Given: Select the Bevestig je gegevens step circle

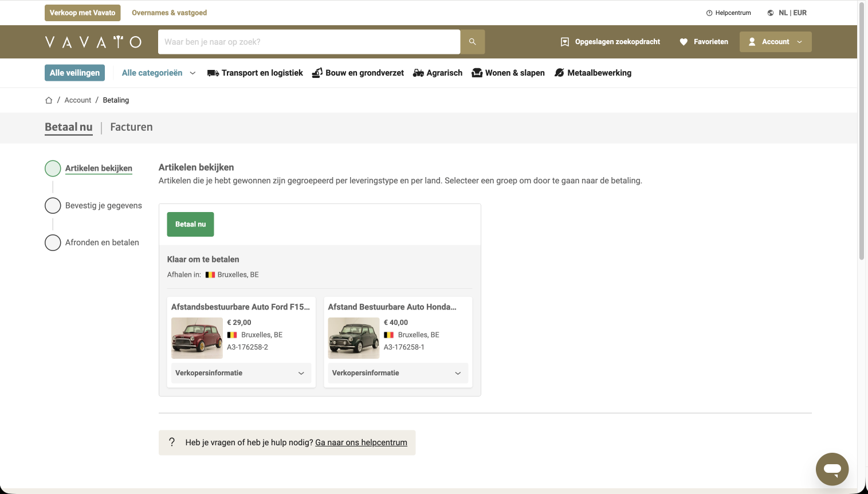Looking at the screenshot, I should pyautogui.click(x=53, y=206).
